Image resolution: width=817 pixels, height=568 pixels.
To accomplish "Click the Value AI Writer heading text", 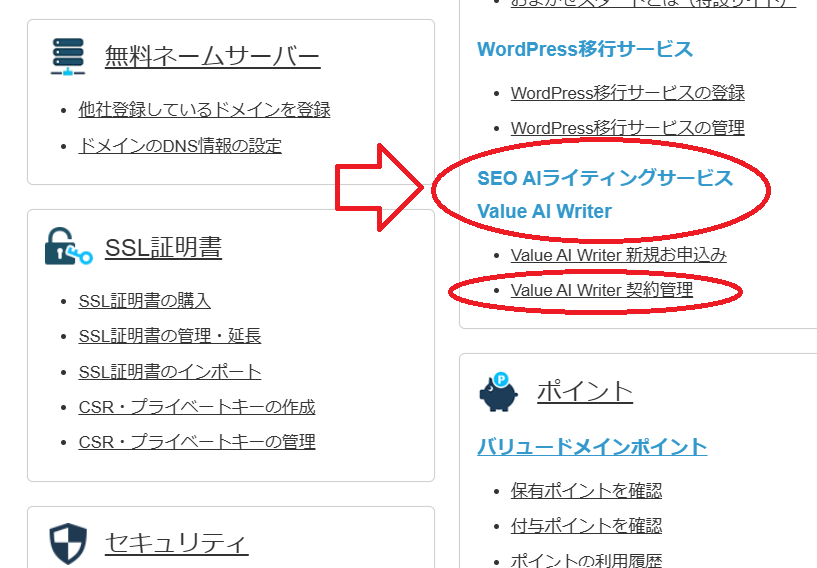I will pyautogui.click(x=544, y=212).
